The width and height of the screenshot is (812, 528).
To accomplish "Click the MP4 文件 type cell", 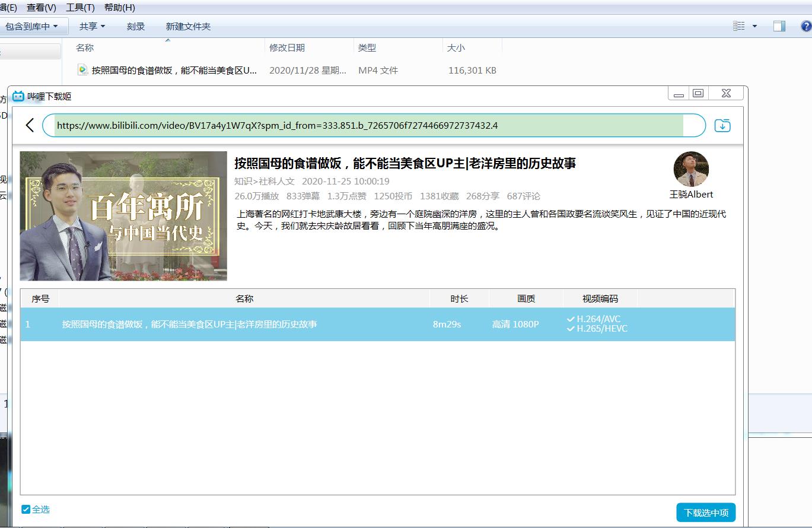I will pos(378,70).
